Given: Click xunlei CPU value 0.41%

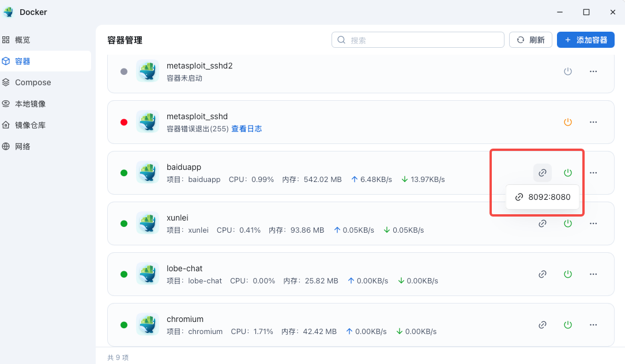Looking at the screenshot, I should coord(250,230).
